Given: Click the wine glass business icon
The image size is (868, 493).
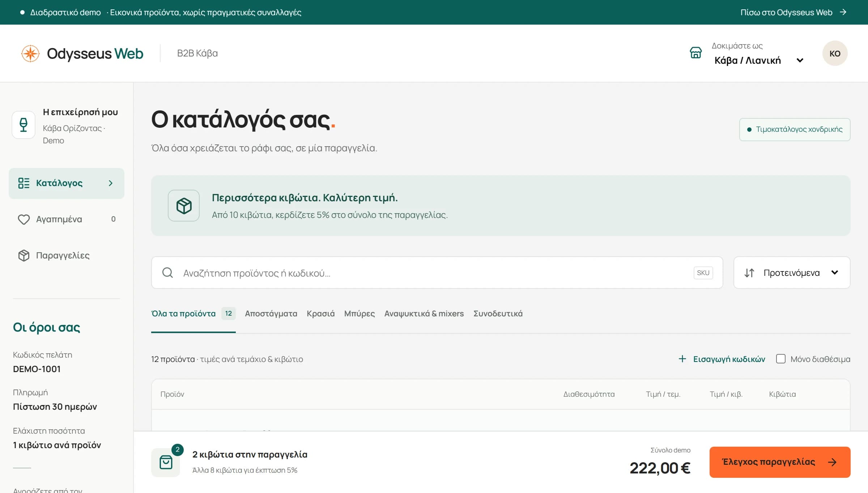Looking at the screenshot, I should 24,125.
